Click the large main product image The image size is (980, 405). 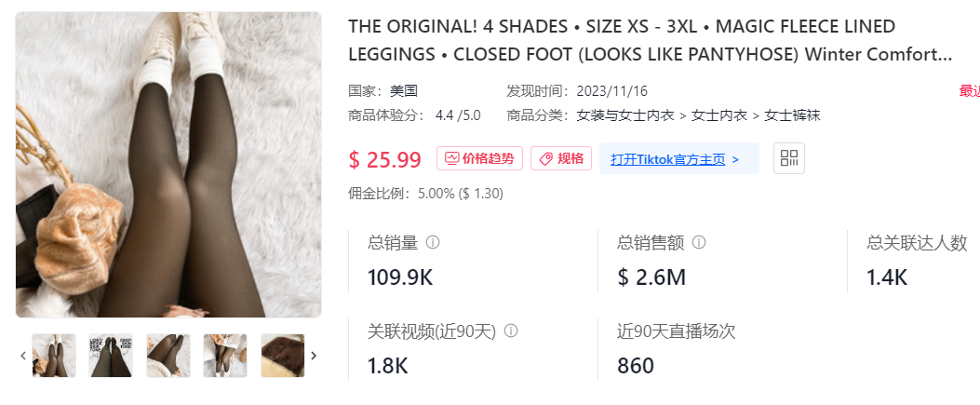pos(168,165)
